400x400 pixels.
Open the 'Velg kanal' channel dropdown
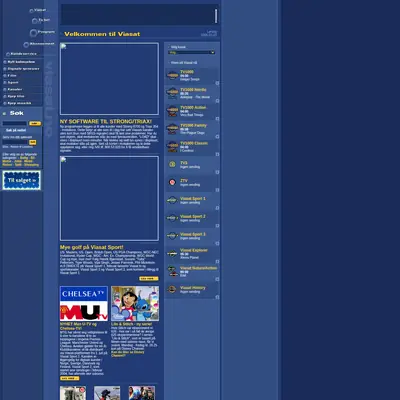192,52
